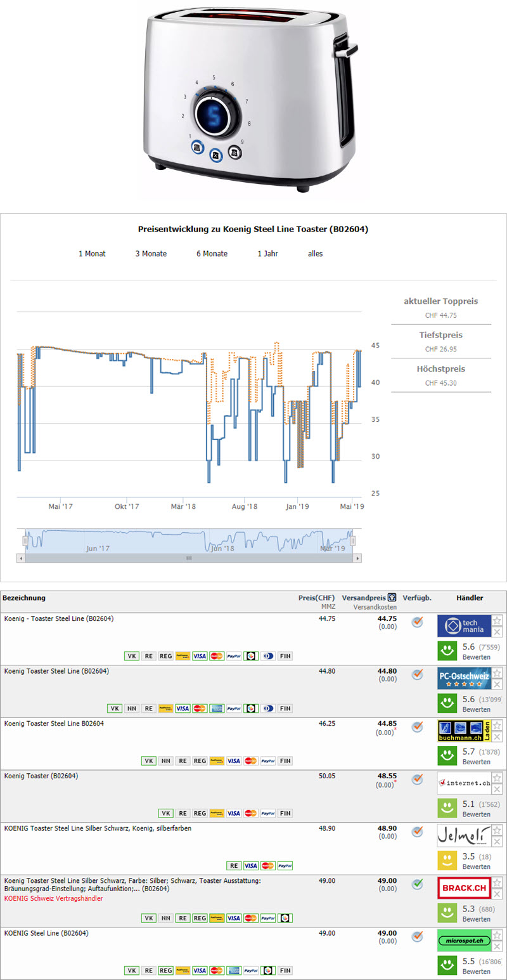507x980 pixels.
Task: Select the 1 Monat price range
Action: pyautogui.click(x=92, y=254)
